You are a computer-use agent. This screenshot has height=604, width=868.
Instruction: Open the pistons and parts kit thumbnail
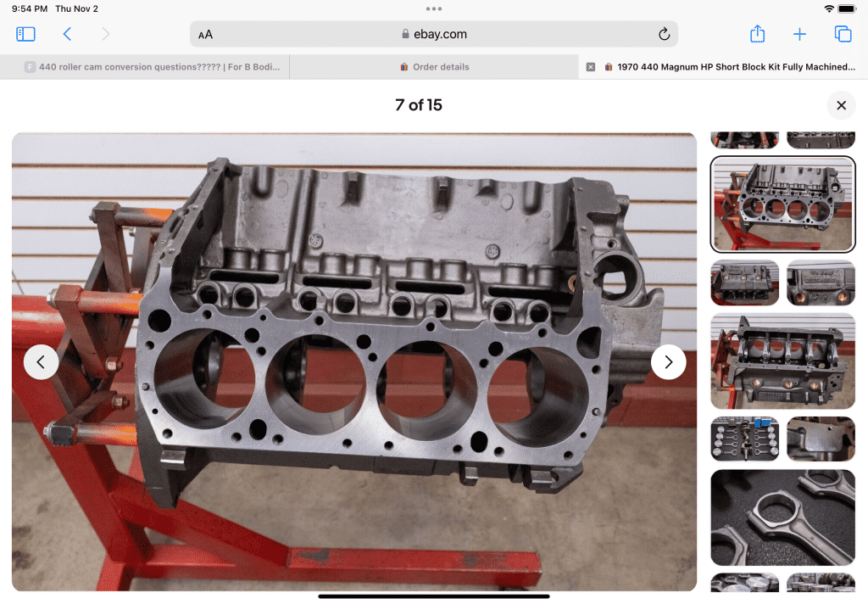744,439
